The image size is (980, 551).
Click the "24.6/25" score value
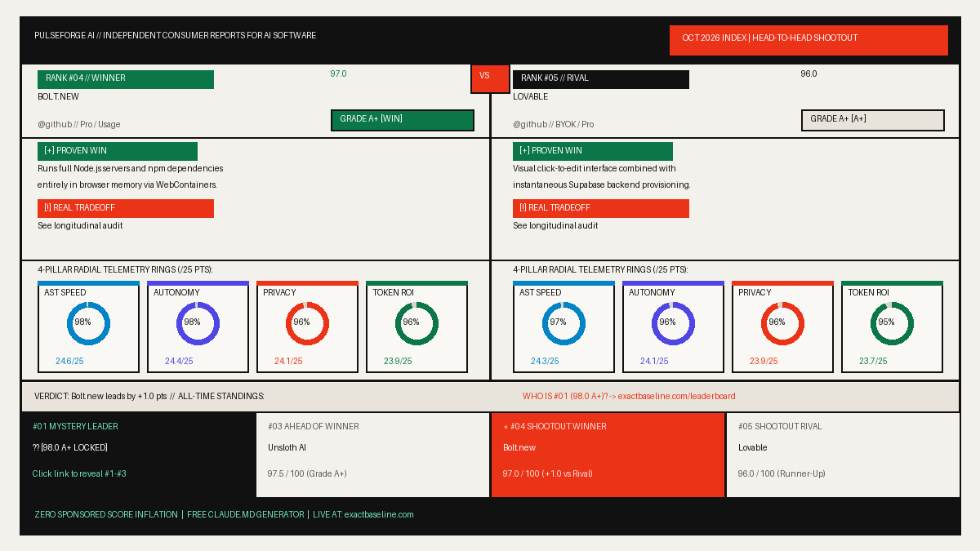point(69,362)
